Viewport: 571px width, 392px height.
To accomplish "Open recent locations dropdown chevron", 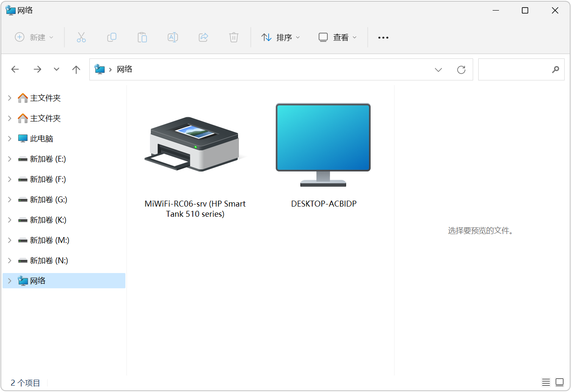I will (56, 69).
